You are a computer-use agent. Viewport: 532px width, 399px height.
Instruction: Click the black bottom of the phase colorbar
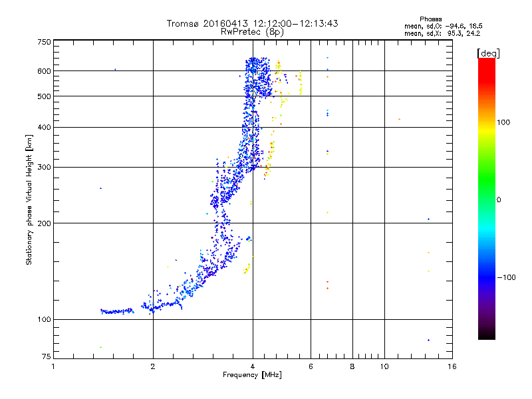(487, 335)
